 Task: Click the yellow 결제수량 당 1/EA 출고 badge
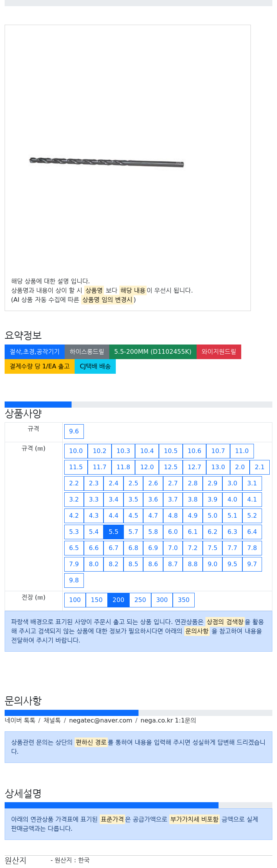point(40,366)
